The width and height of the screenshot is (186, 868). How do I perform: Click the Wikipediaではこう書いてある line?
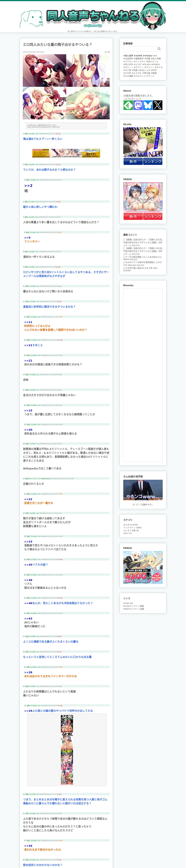[42, 468]
